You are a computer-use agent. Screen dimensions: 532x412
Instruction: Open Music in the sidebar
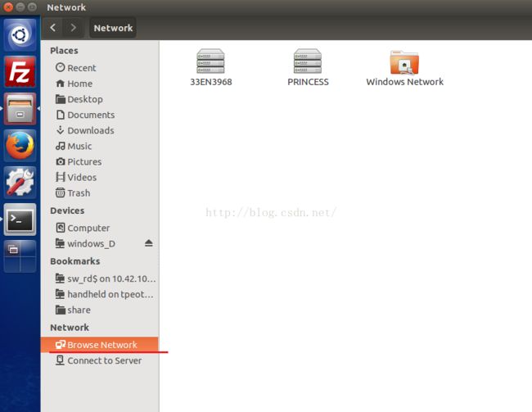[100, 146]
